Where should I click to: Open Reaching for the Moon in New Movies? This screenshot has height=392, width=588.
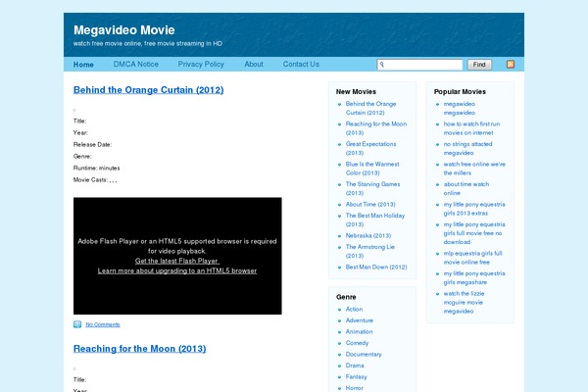[376, 128]
